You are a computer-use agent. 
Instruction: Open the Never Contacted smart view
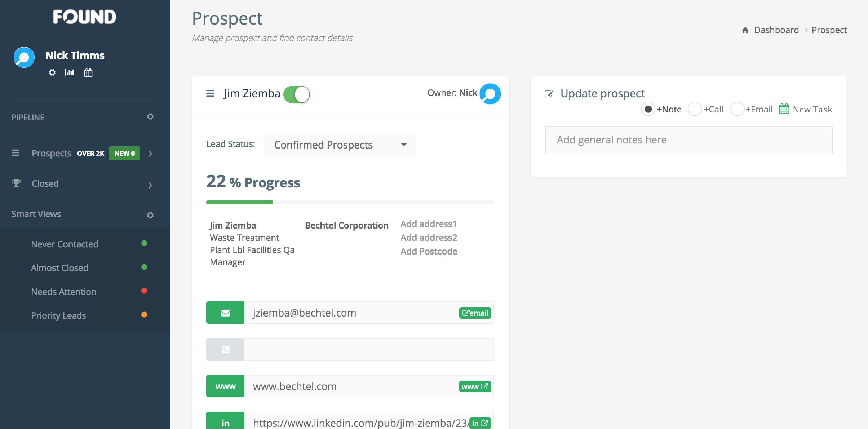click(65, 244)
